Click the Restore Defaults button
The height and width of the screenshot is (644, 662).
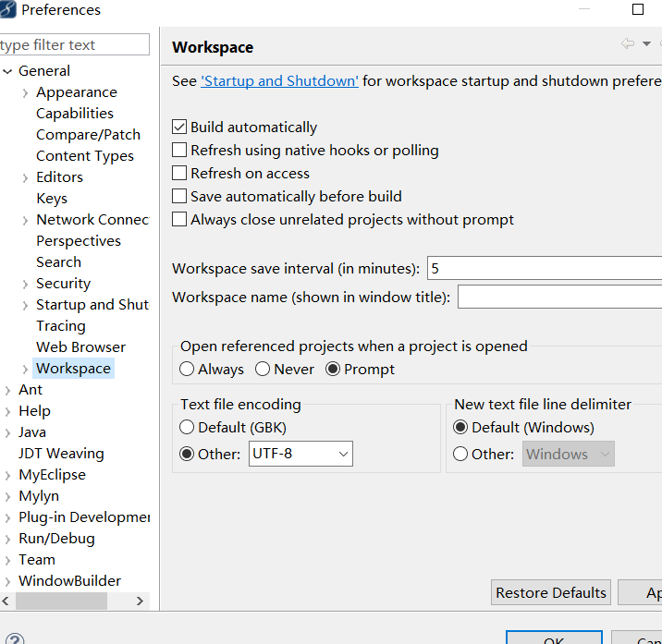coord(550,592)
